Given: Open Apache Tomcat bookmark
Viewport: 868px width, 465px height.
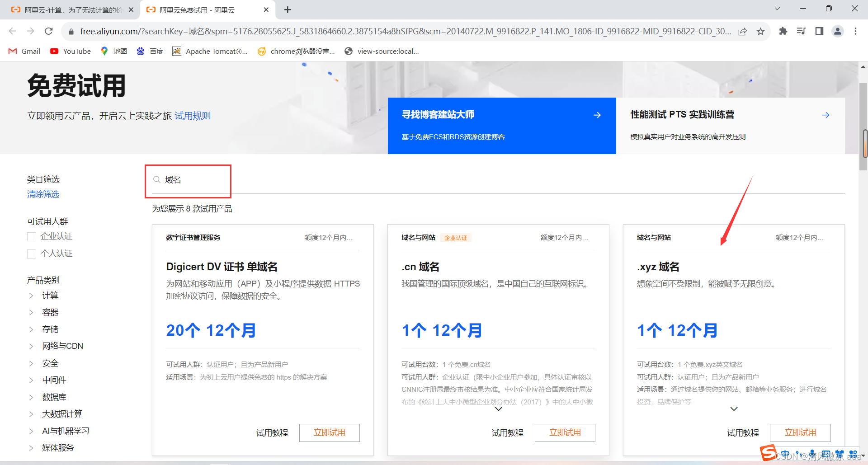Looking at the screenshot, I should click(210, 51).
